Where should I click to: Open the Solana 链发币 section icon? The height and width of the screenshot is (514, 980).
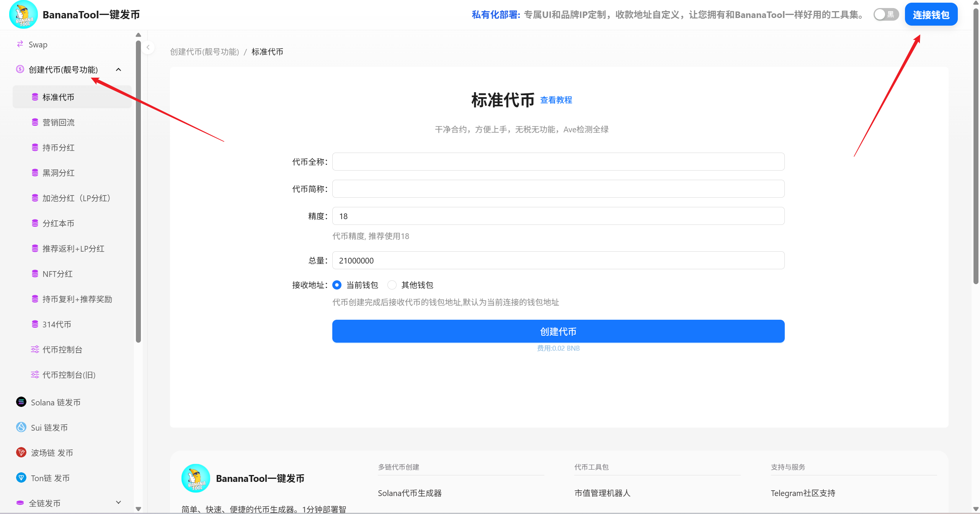point(20,402)
